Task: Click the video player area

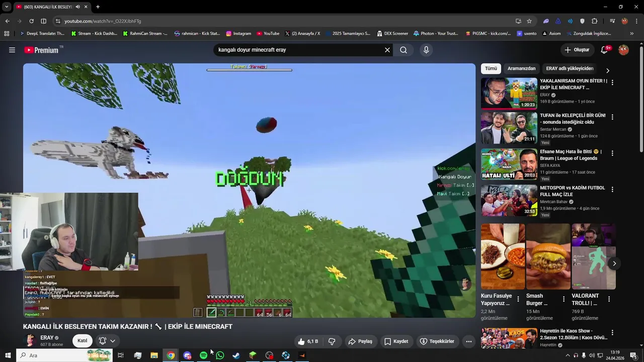Action: coord(249,190)
